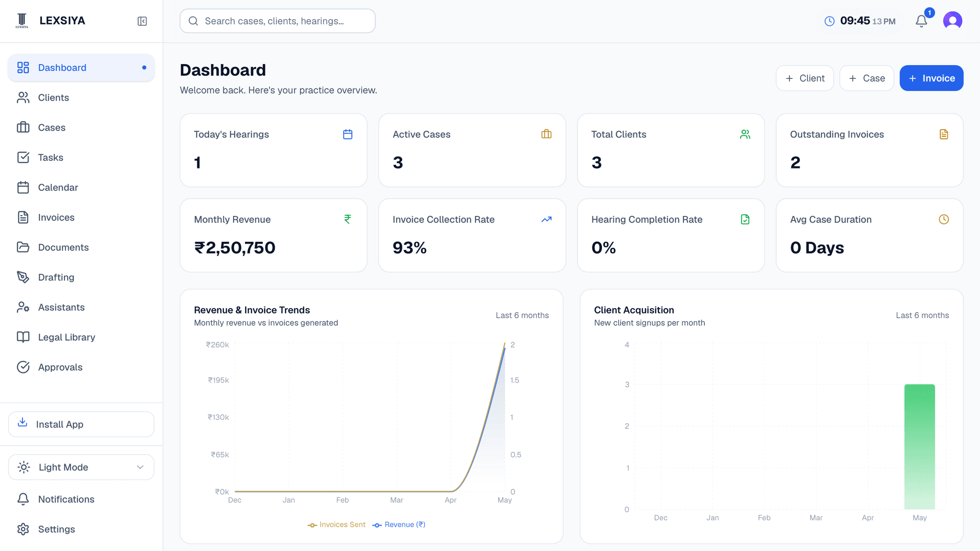Open the Calendar page

[81, 187]
